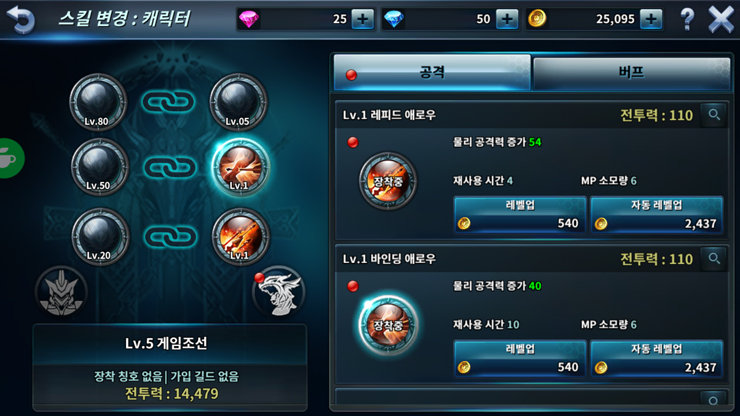The height and width of the screenshot is (416, 740).
Task: Add pink gems with the plus button
Action: 362,19
